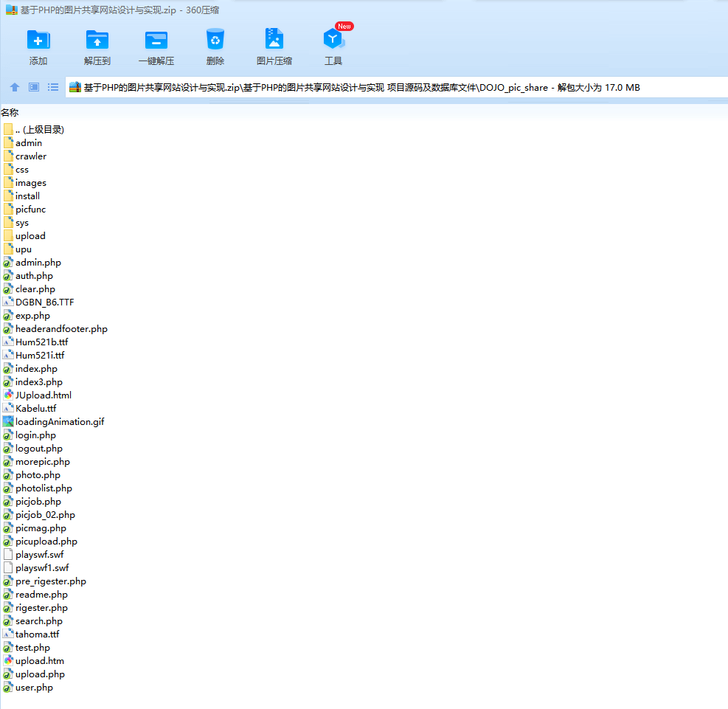Go up one level with the up arrow
This screenshot has height=709, width=728.
point(15,87)
